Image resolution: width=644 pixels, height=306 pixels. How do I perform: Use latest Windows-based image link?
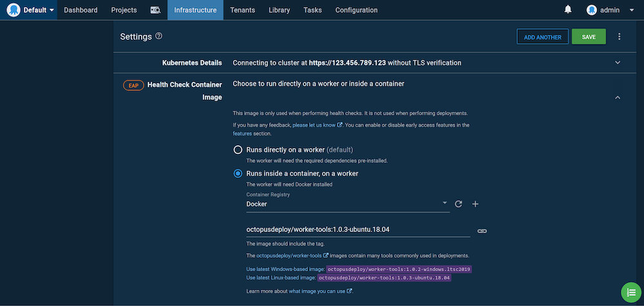tap(285, 269)
